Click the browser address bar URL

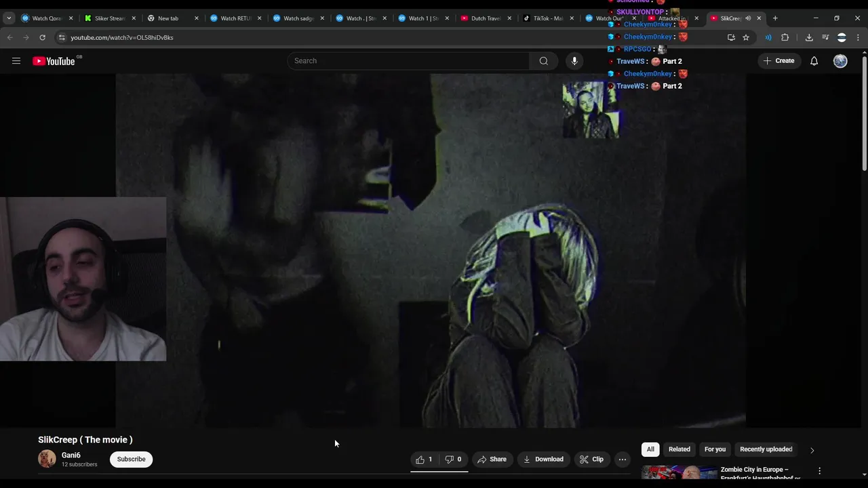coord(122,37)
